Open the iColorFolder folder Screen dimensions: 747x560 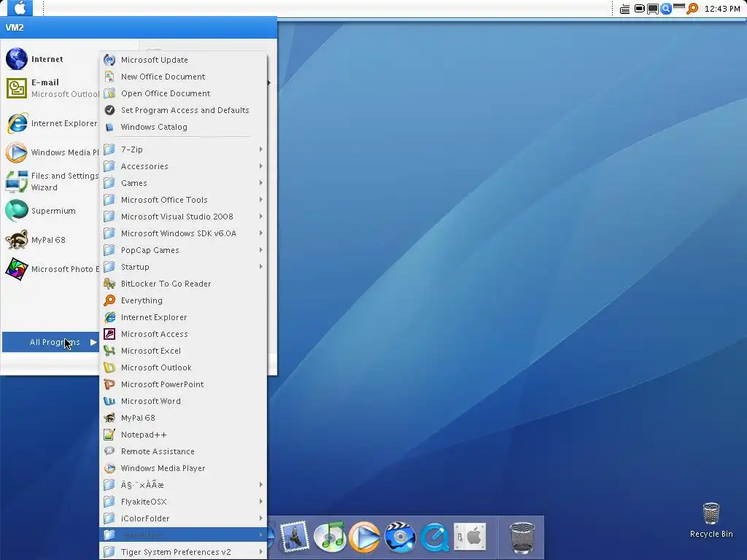[x=183, y=518]
